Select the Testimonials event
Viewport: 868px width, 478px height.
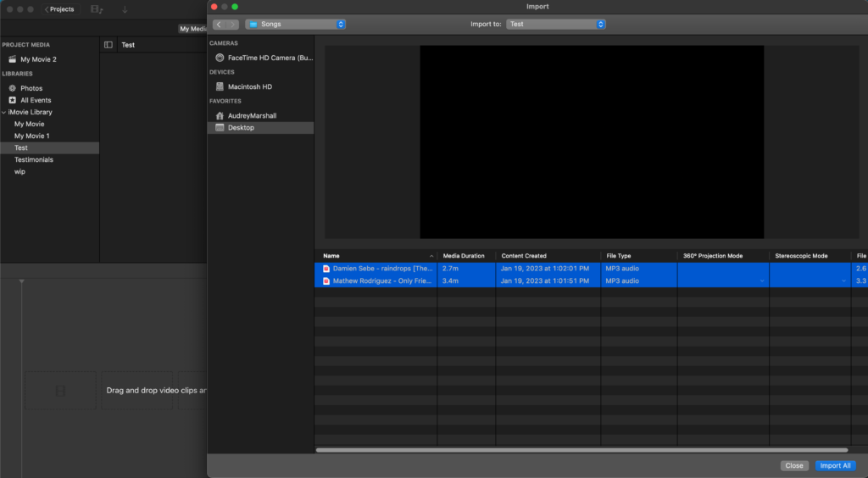pos(34,160)
